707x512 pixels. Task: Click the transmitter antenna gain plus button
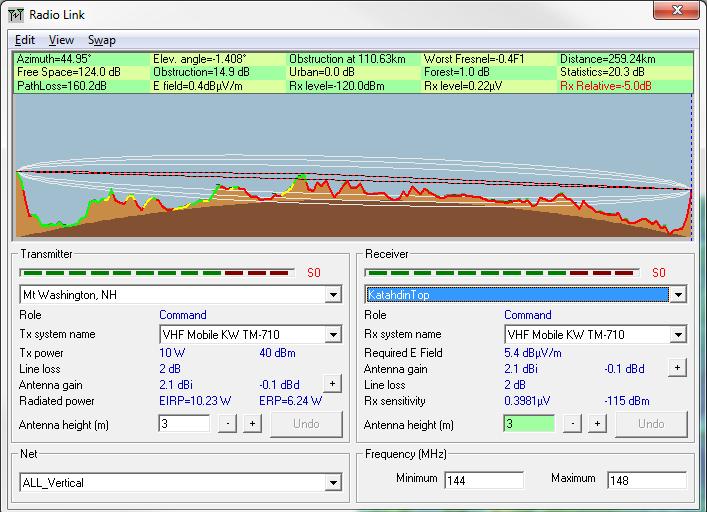pos(332,384)
